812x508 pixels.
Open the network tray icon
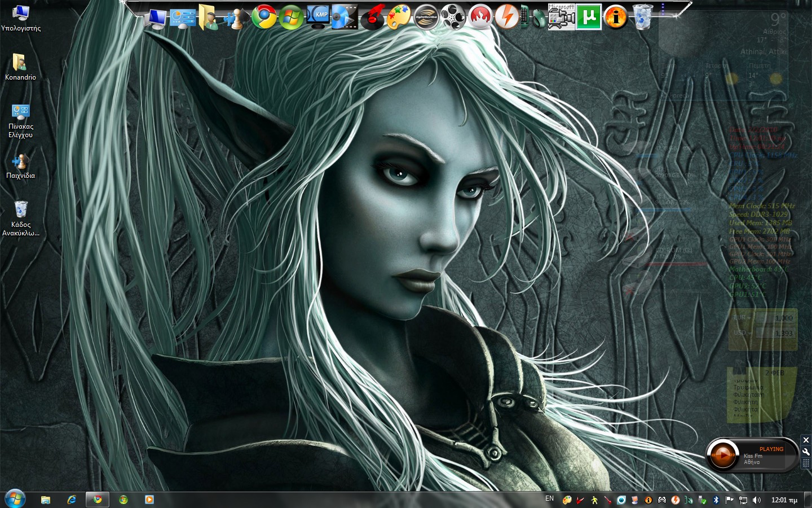pyautogui.click(x=743, y=500)
